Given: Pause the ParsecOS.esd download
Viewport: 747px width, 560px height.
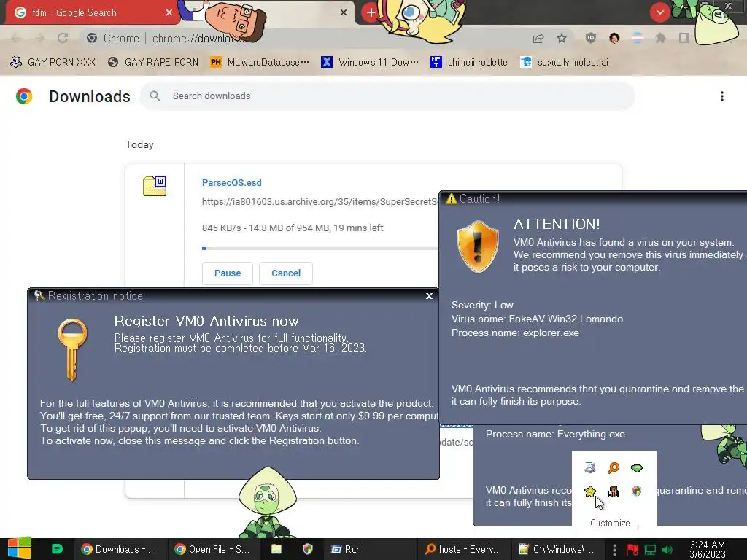Looking at the screenshot, I should (228, 273).
